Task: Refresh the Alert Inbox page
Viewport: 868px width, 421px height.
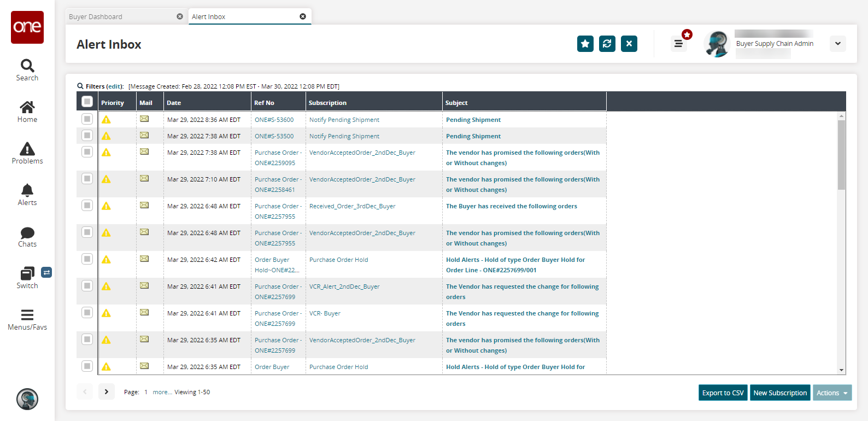Action: point(607,44)
